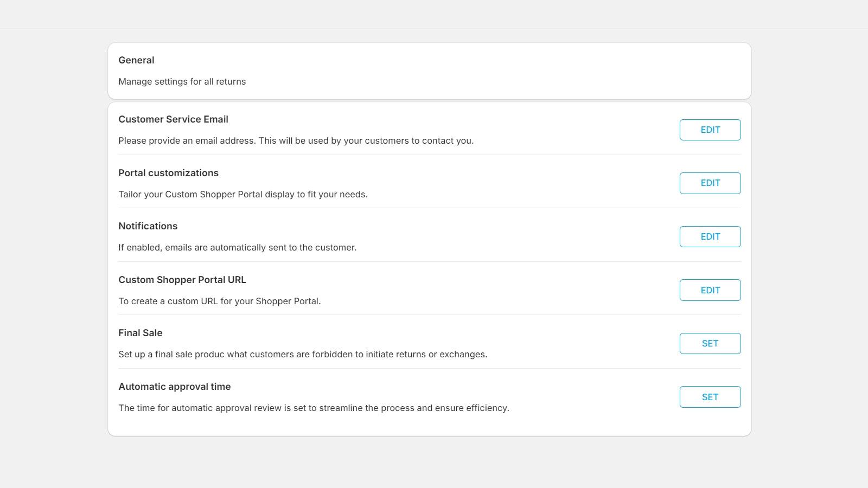Image resolution: width=868 pixels, height=488 pixels.
Task: Select the Automatic approval time heading
Action: (x=174, y=387)
